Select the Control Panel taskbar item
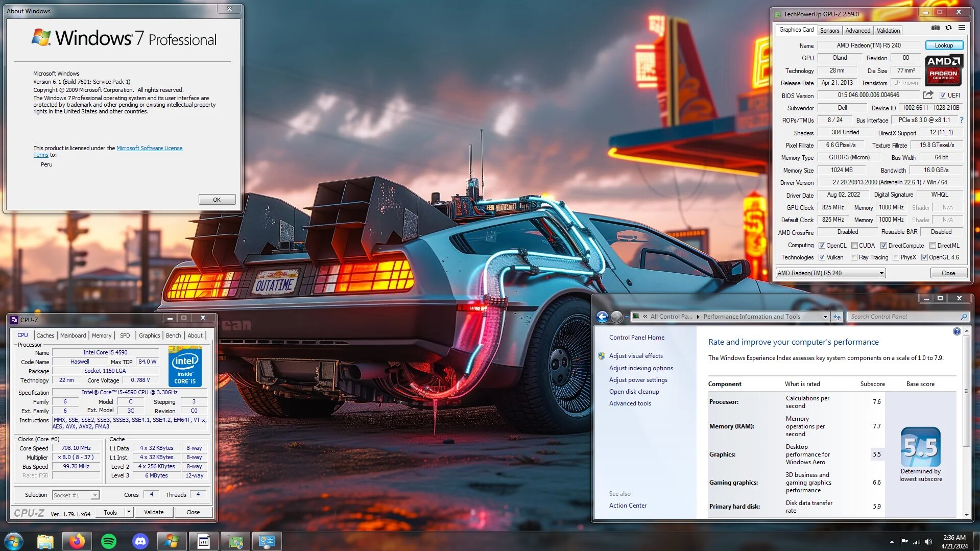The image size is (980, 551). click(x=267, y=541)
